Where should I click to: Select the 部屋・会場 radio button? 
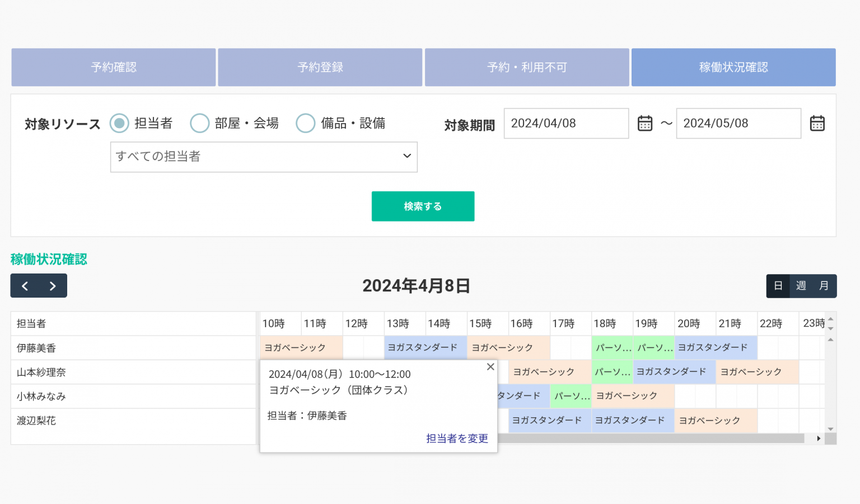(199, 123)
